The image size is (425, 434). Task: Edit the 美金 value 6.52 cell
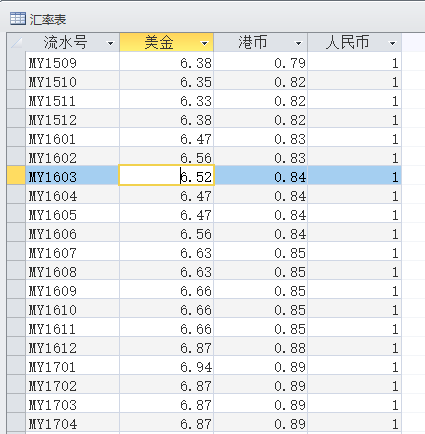click(x=166, y=176)
